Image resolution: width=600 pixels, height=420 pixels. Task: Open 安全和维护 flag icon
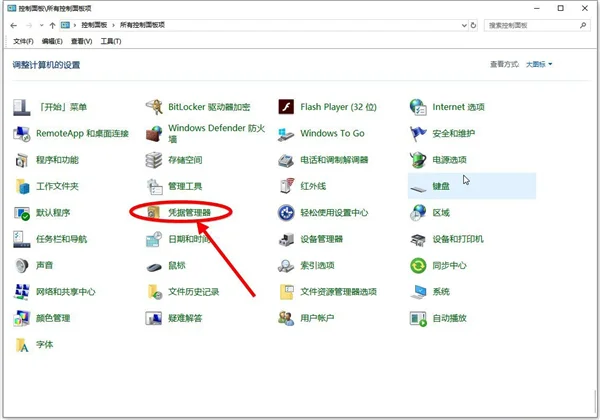pyautogui.click(x=418, y=133)
